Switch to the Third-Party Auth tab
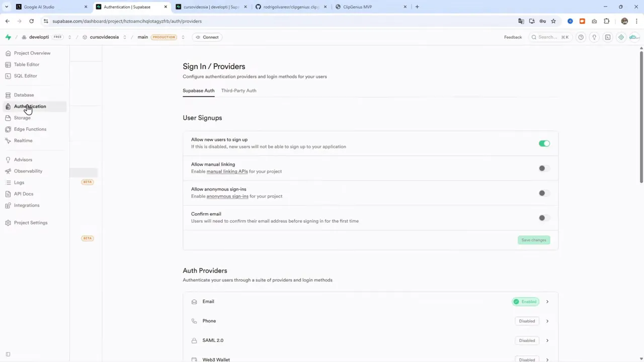This screenshot has height=362, width=644. click(238, 90)
